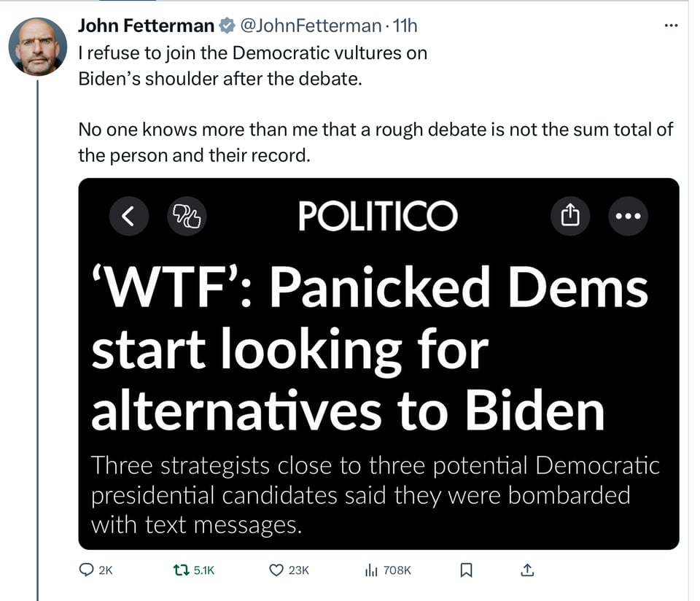Click the John Fetterman display name

pos(146,26)
